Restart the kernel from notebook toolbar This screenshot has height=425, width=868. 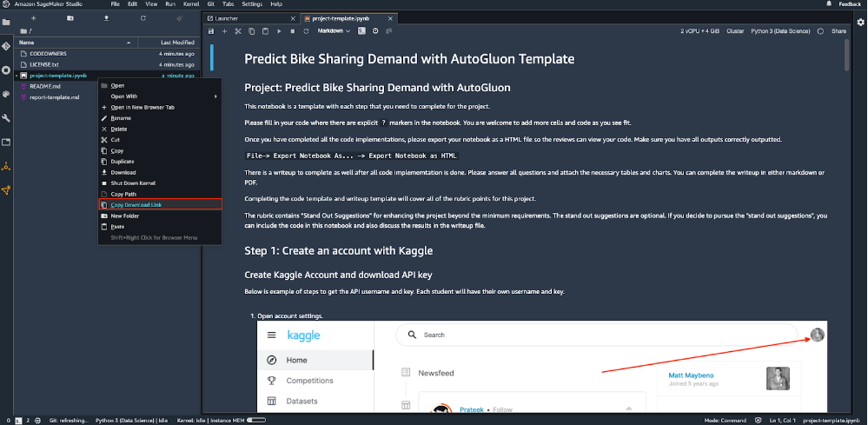[x=306, y=31]
